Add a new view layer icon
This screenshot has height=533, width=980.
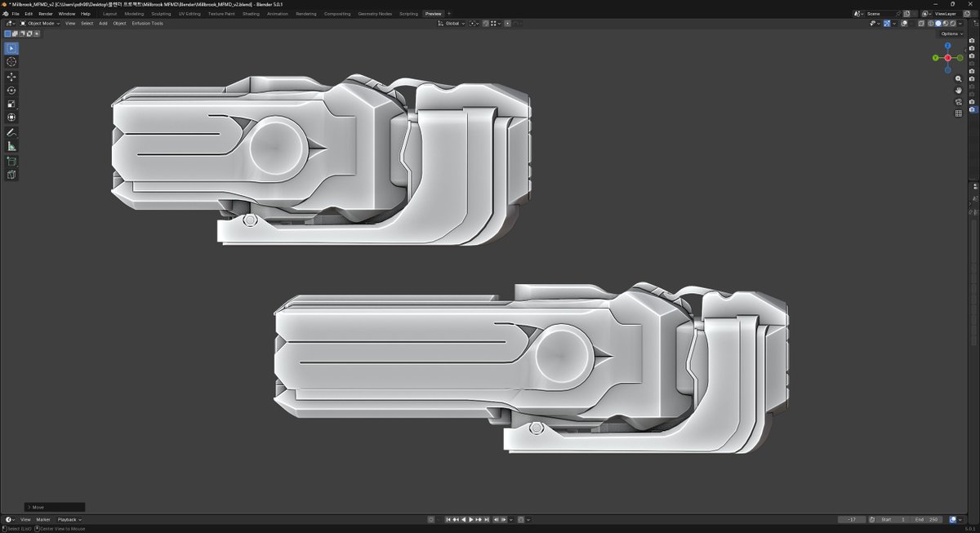click(966, 14)
